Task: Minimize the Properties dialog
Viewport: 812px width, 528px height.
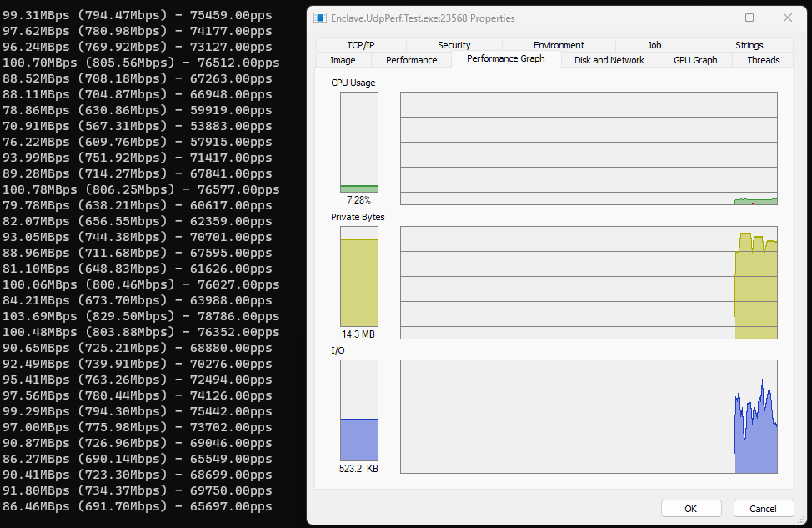Action: [712, 18]
